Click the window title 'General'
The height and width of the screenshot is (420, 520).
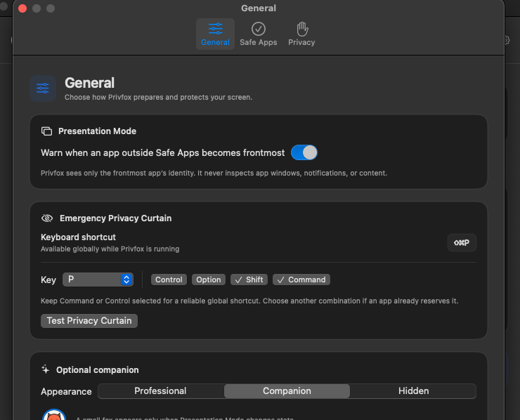[259, 8]
